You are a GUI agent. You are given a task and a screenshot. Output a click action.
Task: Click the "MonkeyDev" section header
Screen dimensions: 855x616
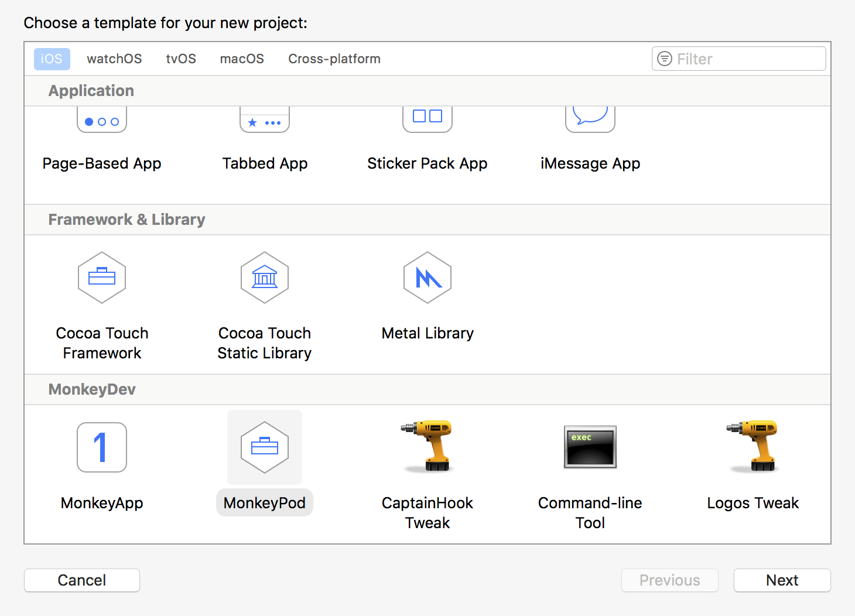tap(92, 389)
